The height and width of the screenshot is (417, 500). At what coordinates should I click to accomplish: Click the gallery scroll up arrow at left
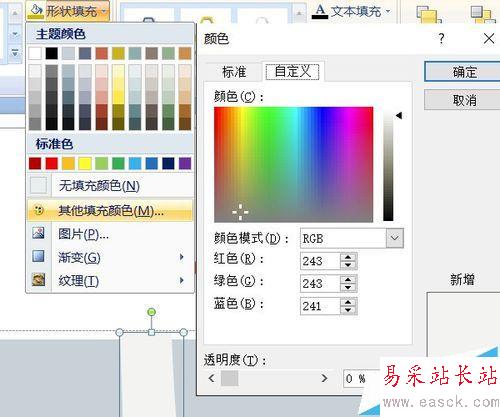15,14
